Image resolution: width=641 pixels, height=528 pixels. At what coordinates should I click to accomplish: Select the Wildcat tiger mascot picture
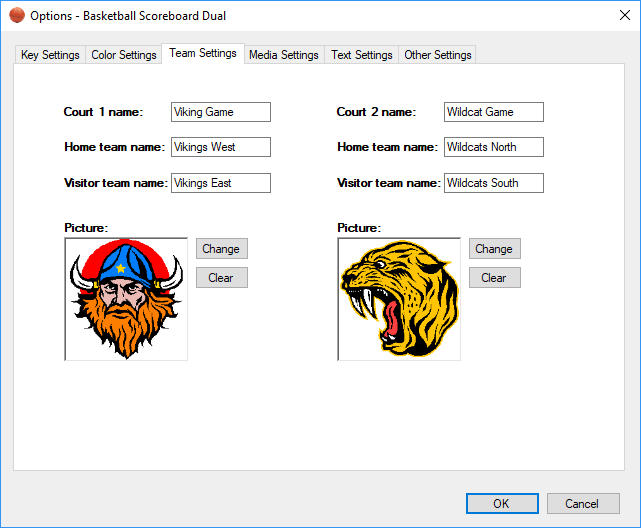pyautogui.click(x=399, y=299)
